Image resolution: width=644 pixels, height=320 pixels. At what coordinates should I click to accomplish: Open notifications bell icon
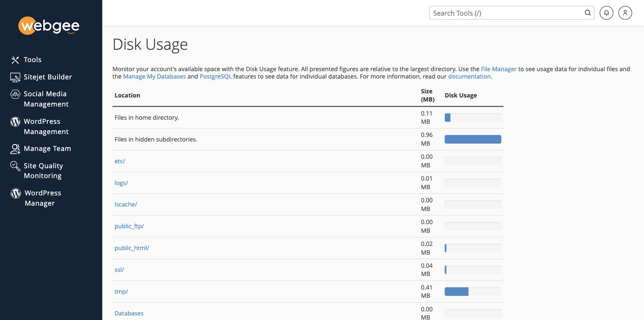(x=606, y=13)
